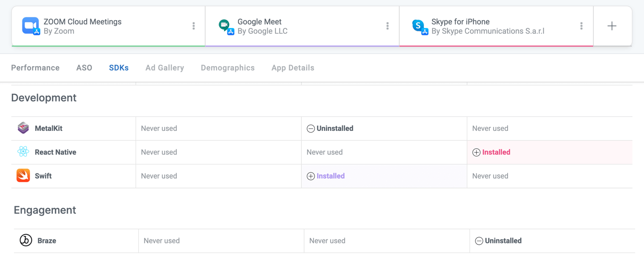The height and width of the screenshot is (268, 644).
Task: Open the React Native SDK name
Action: pos(55,152)
